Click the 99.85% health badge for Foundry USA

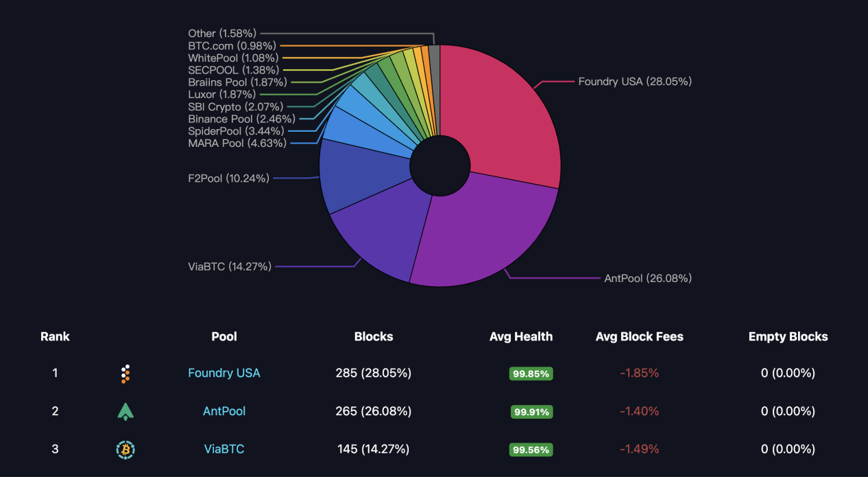coord(530,374)
